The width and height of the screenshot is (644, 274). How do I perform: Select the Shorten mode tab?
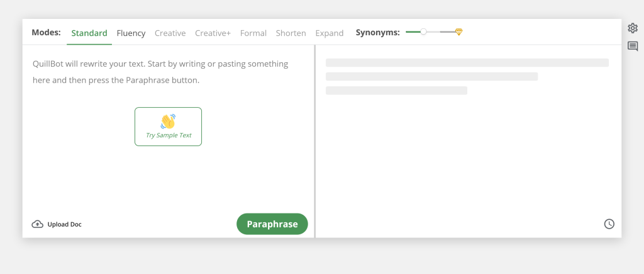(x=291, y=33)
